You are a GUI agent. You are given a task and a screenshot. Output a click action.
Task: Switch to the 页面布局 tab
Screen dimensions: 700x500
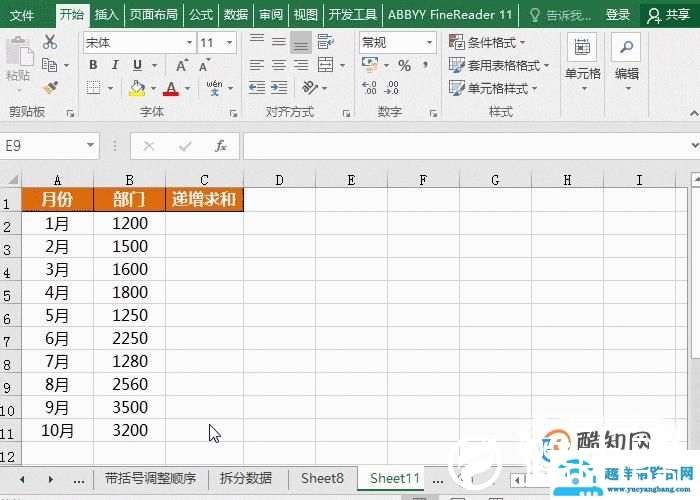(154, 15)
